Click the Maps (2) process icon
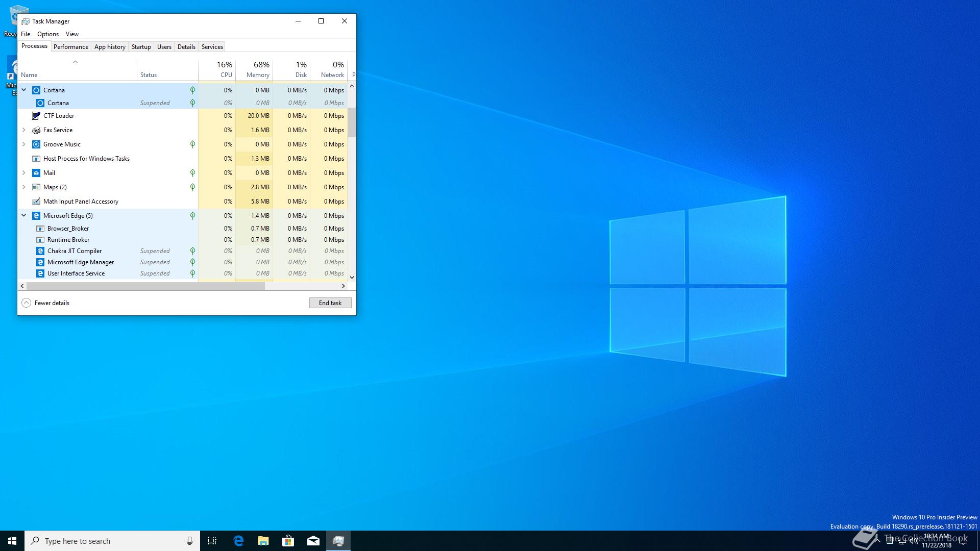The width and height of the screenshot is (980, 551). tap(36, 187)
